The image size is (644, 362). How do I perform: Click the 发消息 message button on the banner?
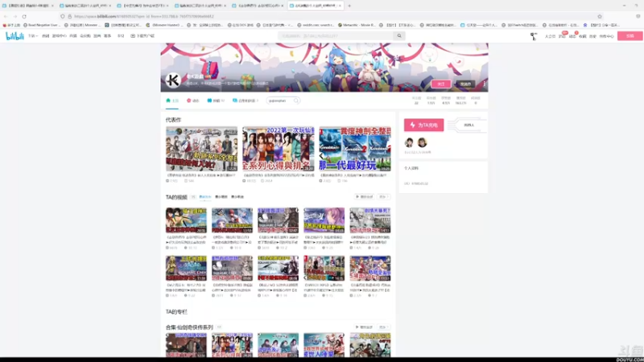[465, 84]
